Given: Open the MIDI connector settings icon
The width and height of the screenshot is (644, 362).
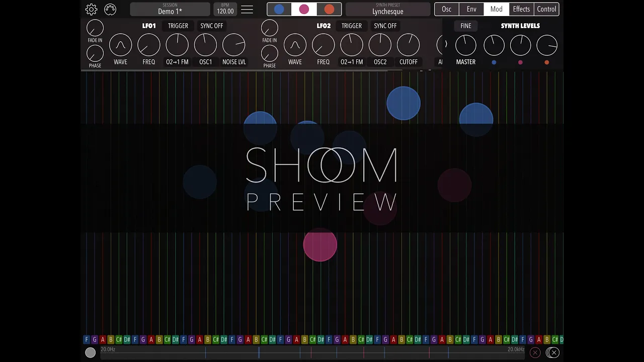Looking at the screenshot, I should pyautogui.click(x=110, y=9).
